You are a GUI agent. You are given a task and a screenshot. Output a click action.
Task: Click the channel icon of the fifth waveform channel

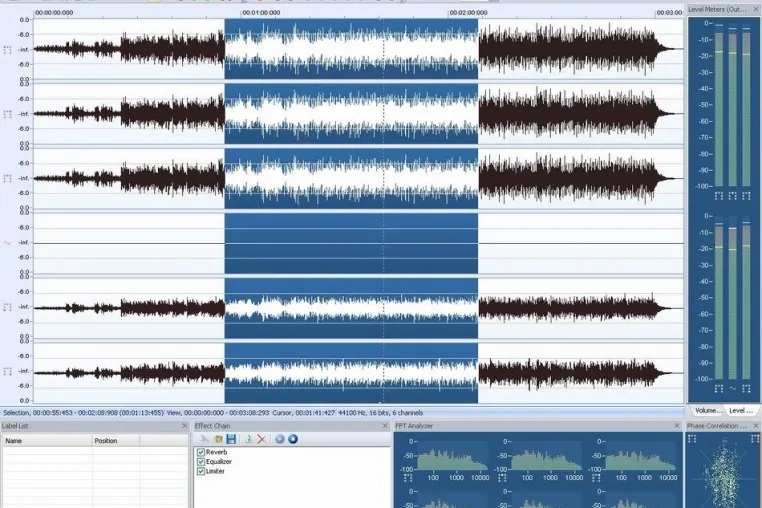pyautogui.click(x=7, y=307)
